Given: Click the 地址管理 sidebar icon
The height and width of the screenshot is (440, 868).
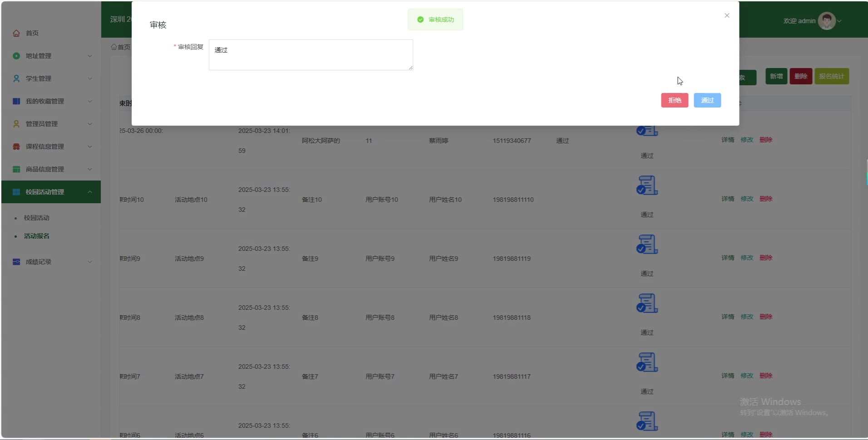Looking at the screenshot, I should click(x=16, y=56).
